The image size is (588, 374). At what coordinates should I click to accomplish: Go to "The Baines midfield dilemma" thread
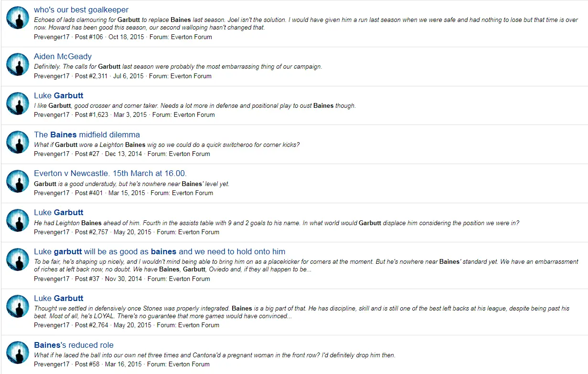point(87,135)
